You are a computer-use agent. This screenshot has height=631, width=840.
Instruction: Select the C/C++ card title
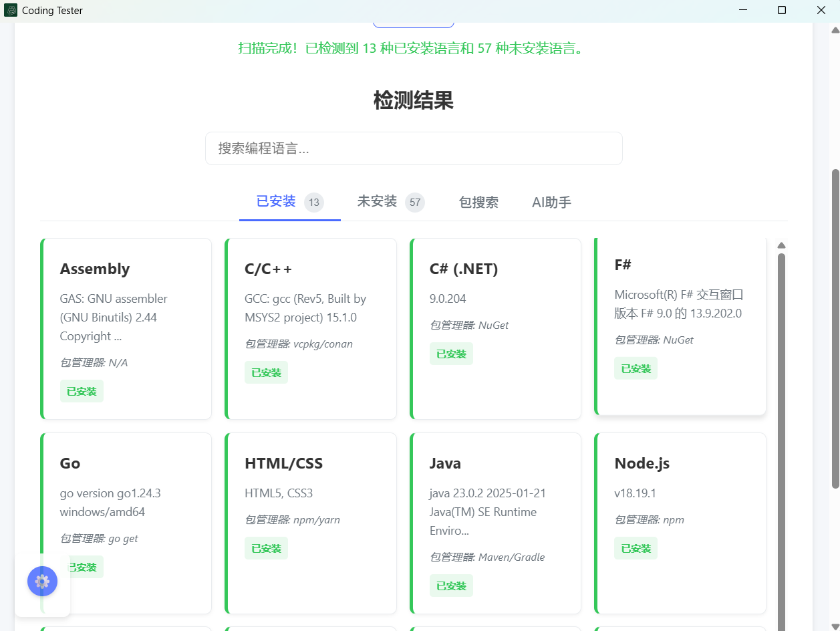[269, 269]
